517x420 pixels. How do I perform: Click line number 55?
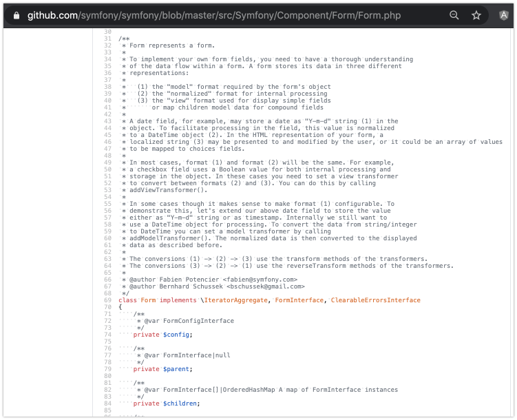point(108,204)
